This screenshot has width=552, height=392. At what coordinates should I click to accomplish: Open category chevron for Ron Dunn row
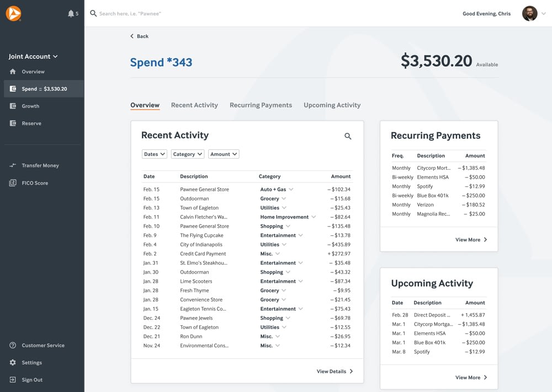click(278, 336)
